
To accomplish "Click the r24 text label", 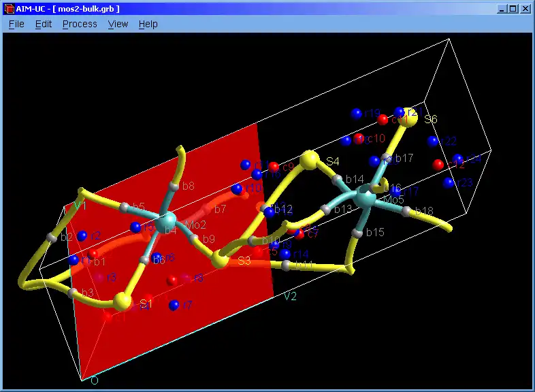I will pos(474,159).
